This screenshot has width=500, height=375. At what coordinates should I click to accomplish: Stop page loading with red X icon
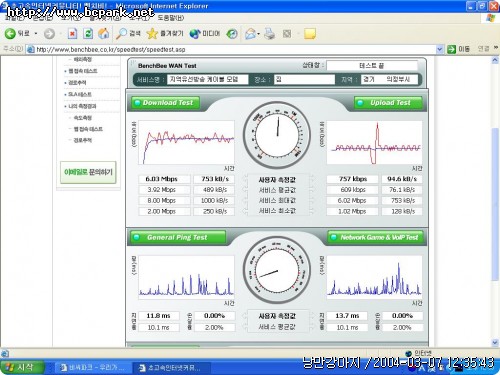coord(72,34)
